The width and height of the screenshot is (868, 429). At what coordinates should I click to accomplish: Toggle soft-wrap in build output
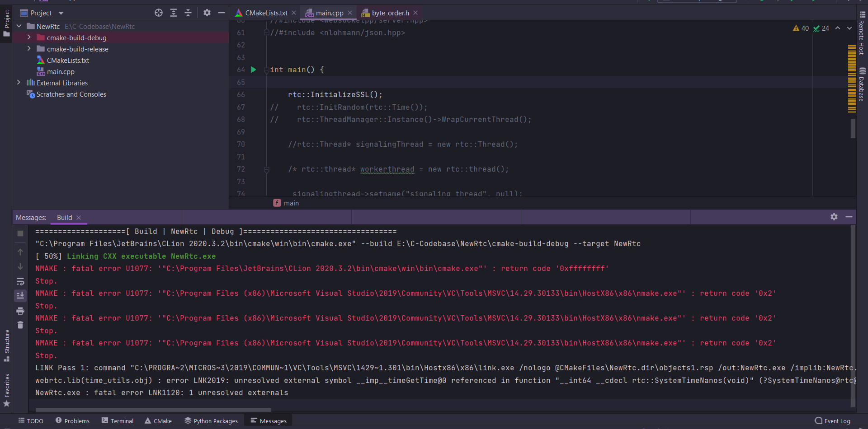20,281
